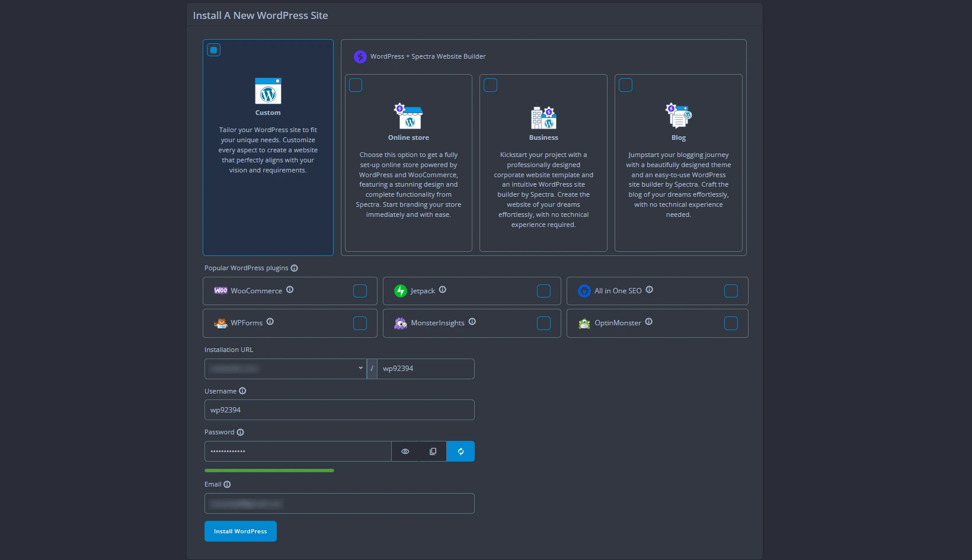Enable the OptinMonster plugin checkbox
Image resolution: width=972 pixels, height=560 pixels.
(x=731, y=323)
